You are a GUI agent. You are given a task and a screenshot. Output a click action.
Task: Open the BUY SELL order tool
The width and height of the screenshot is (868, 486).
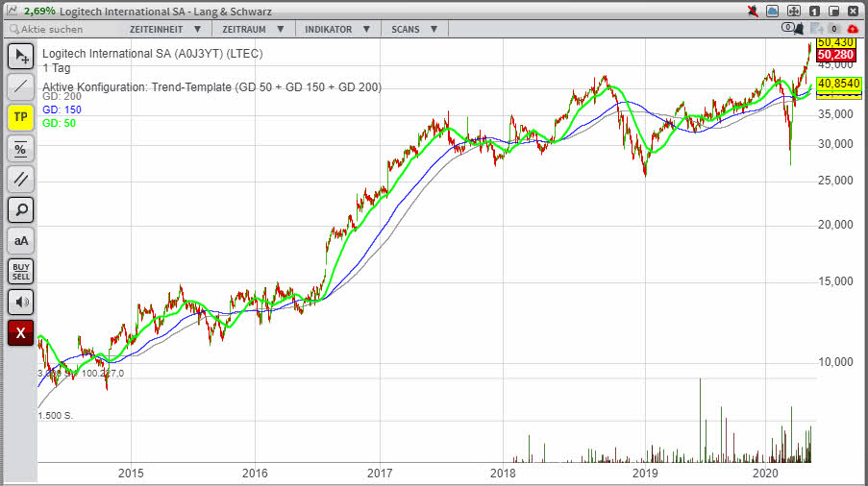click(20, 272)
